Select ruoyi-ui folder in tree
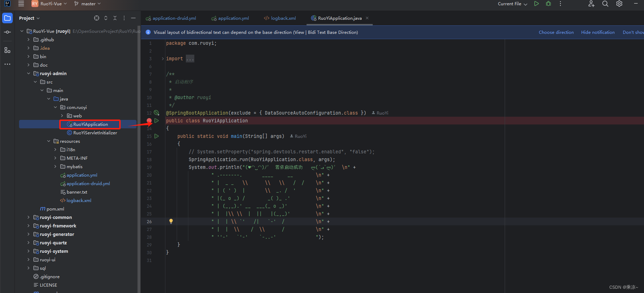Screen dimensions: 644x293 click(x=44, y=260)
